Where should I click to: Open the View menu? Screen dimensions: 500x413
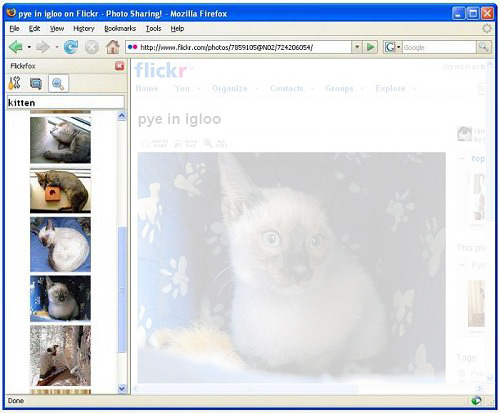tap(57, 29)
